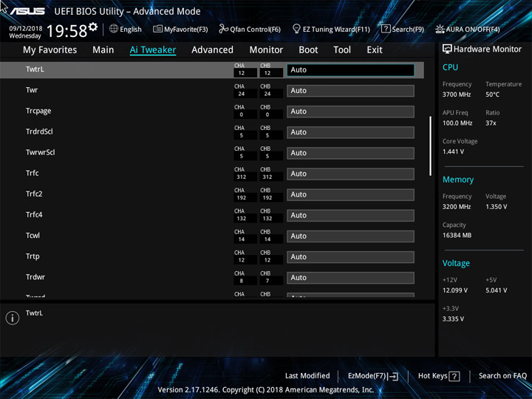
Task: Click the info icon beside TwtrL description
Action: (x=13, y=318)
